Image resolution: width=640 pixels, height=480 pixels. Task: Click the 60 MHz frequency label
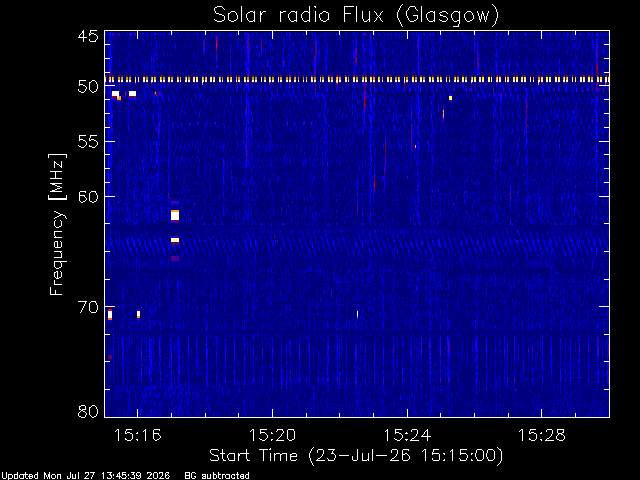coord(88,196)
